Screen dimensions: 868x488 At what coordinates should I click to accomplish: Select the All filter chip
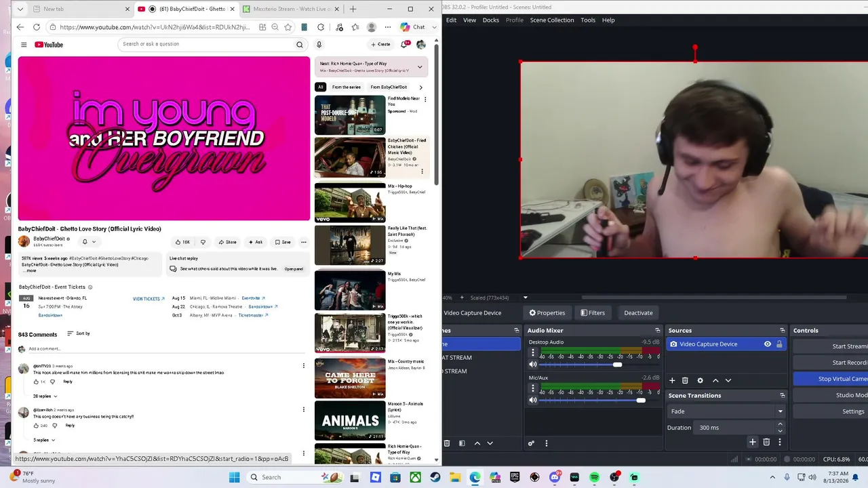coord(320,87)
